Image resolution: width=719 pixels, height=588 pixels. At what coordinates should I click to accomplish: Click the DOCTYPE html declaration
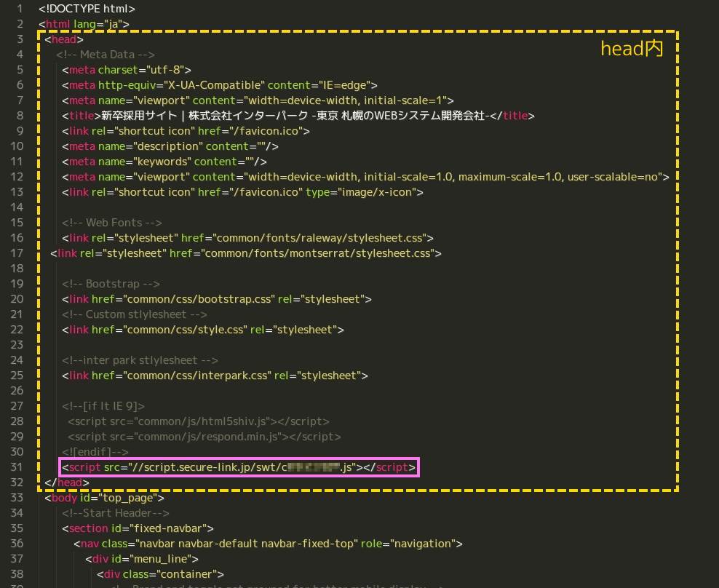pos(87,9)
